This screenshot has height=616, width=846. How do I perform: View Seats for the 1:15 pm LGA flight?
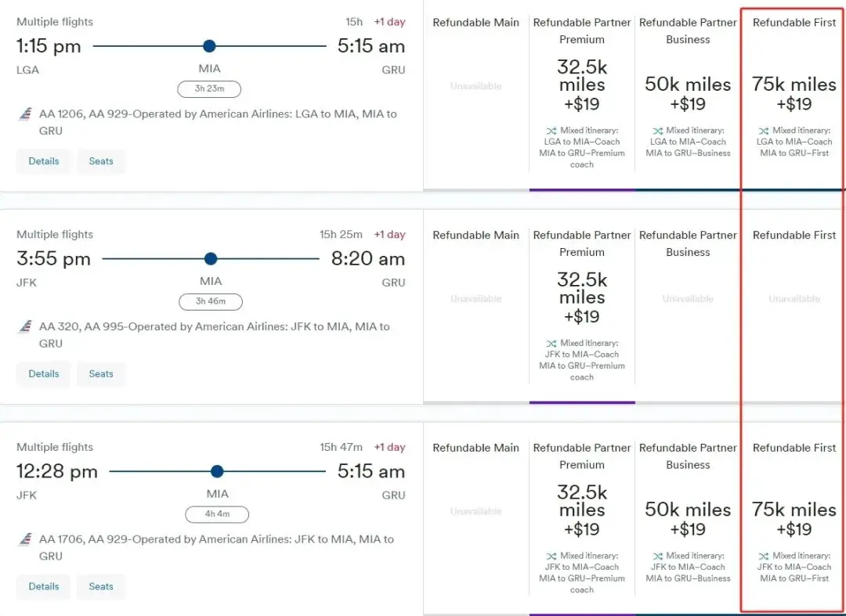[x=101, y=161]
